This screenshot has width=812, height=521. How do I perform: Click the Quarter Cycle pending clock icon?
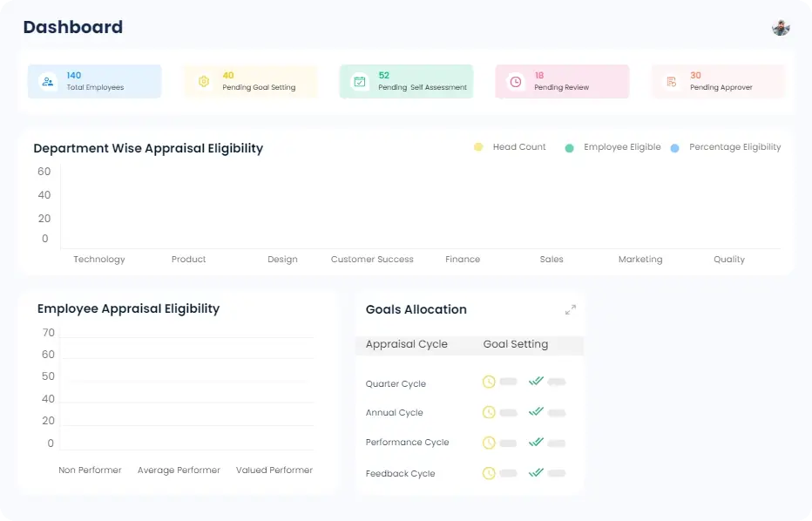tap(489, 382)
